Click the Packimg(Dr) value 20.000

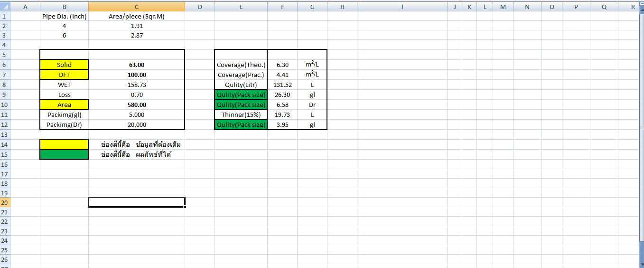point(136,124)
